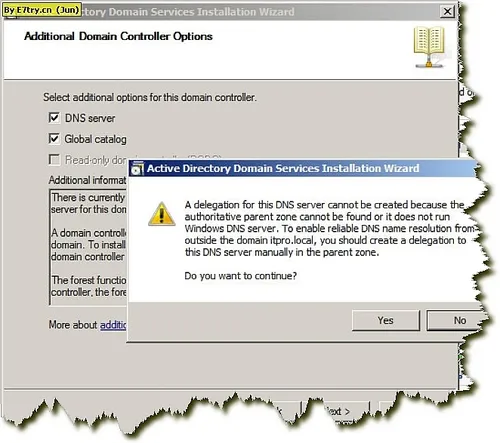Click No in the delegation warning dialog

[x=457, y=320]
